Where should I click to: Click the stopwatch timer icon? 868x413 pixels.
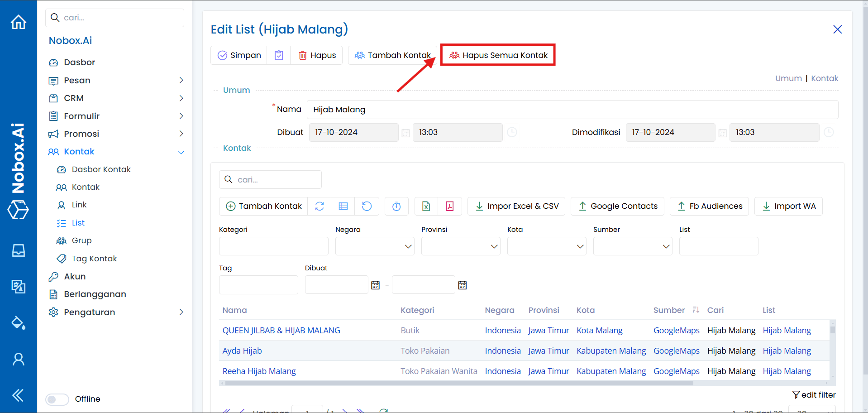tap(396, 206)
